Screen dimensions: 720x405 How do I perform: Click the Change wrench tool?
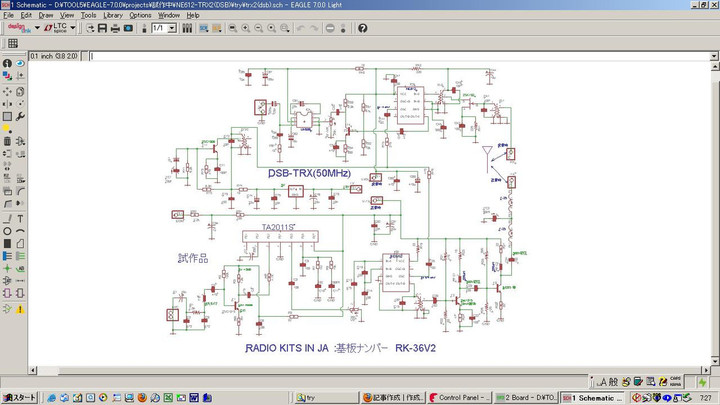21,116
